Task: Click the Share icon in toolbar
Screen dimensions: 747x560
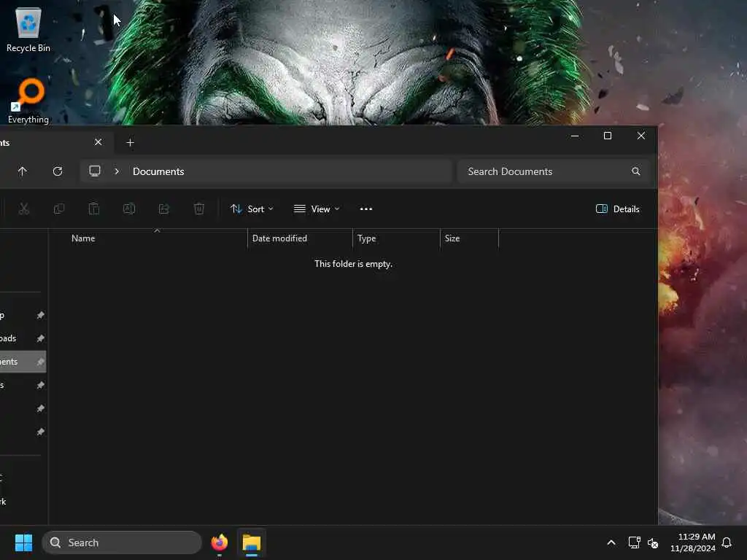Action: 164,209
